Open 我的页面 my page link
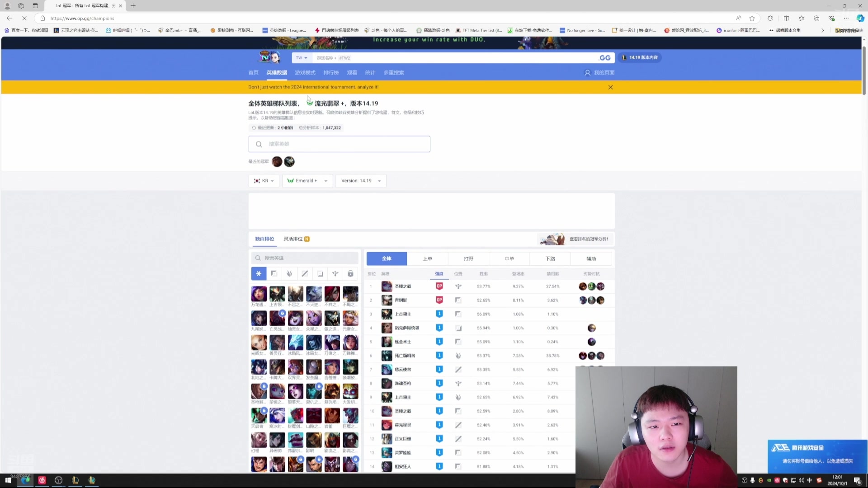The width and height of the screenshot is (868, 488). [599, 73]
